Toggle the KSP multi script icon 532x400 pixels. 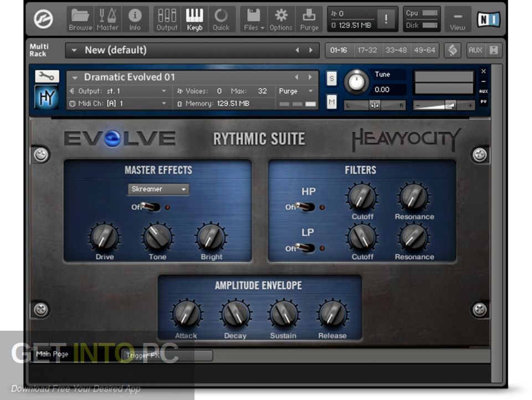point(452,50)
